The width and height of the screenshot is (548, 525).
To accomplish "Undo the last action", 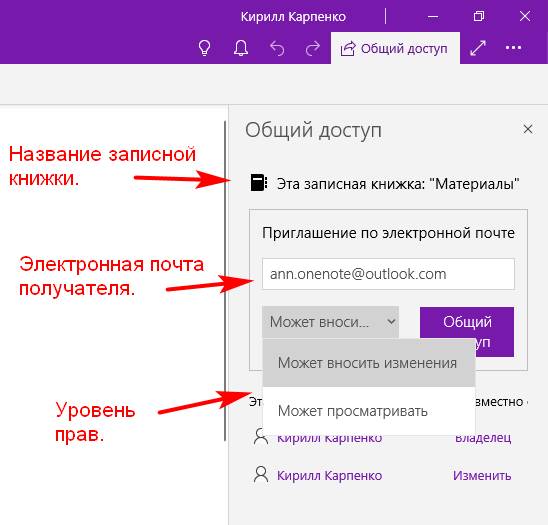I will 277,48.
